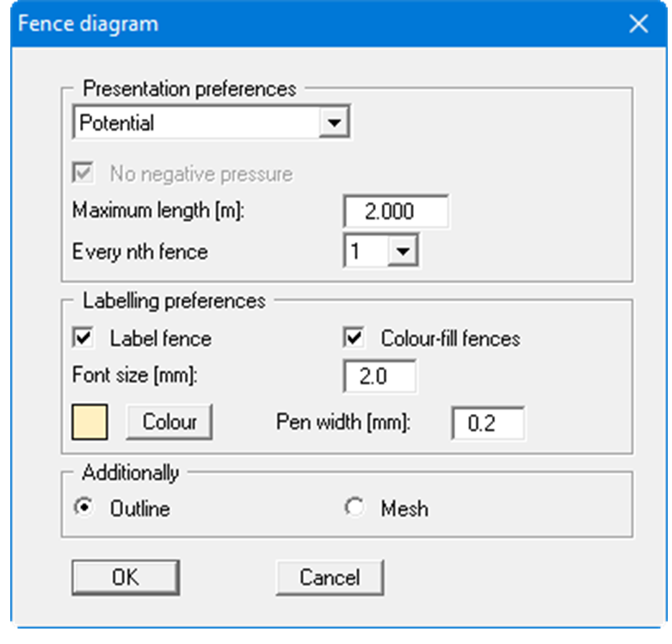
Task: Click the dropdown arrow beside Potential
Action: 331,123
